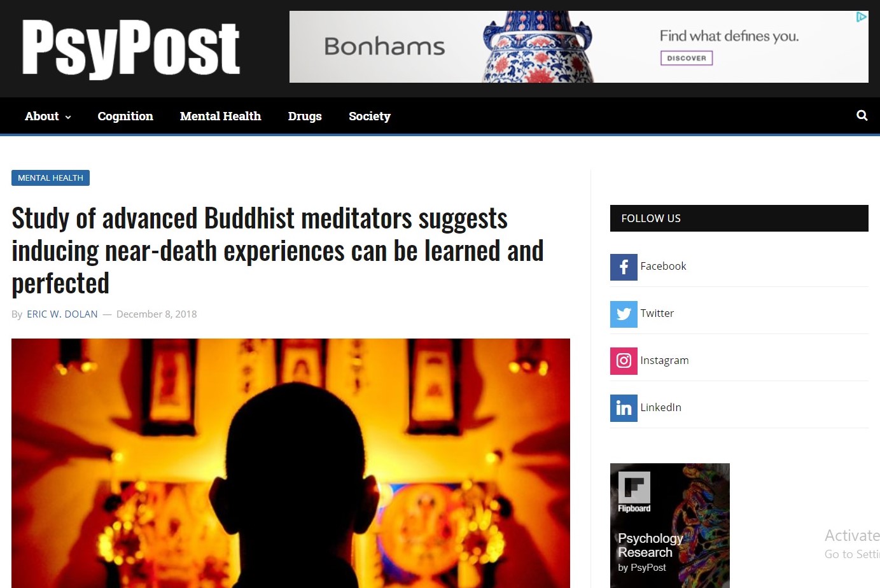The width and height of the screenshot is (880, 588).
Task: Select the Drugs nav item
Action: (x=305, y=116)
